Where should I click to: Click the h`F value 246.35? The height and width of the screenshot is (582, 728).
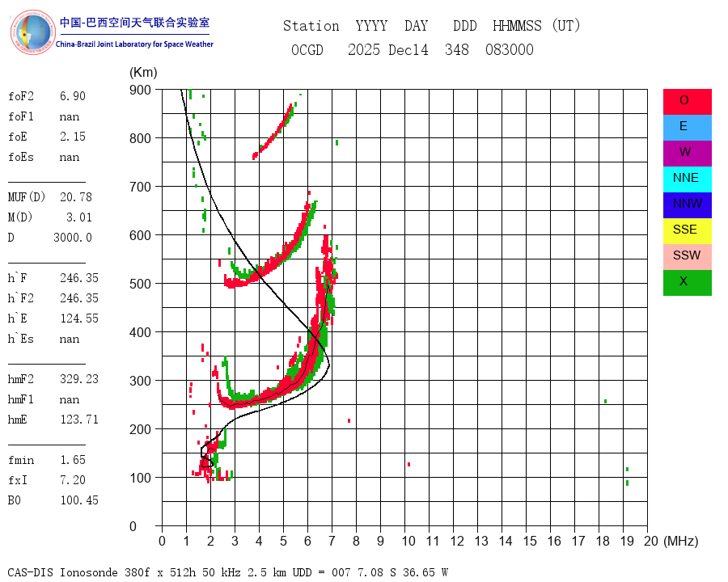point(79,278)
